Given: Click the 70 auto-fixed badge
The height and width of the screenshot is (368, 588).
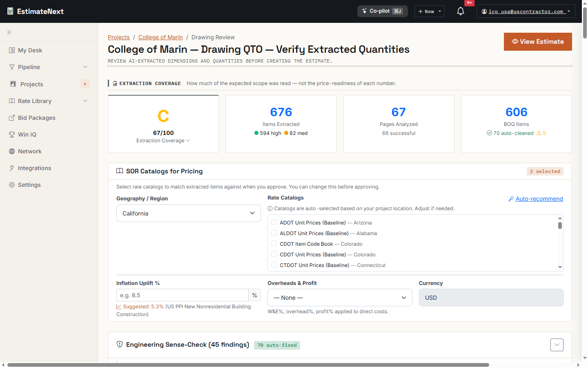Looking at the screenshot, I should 277,345.
